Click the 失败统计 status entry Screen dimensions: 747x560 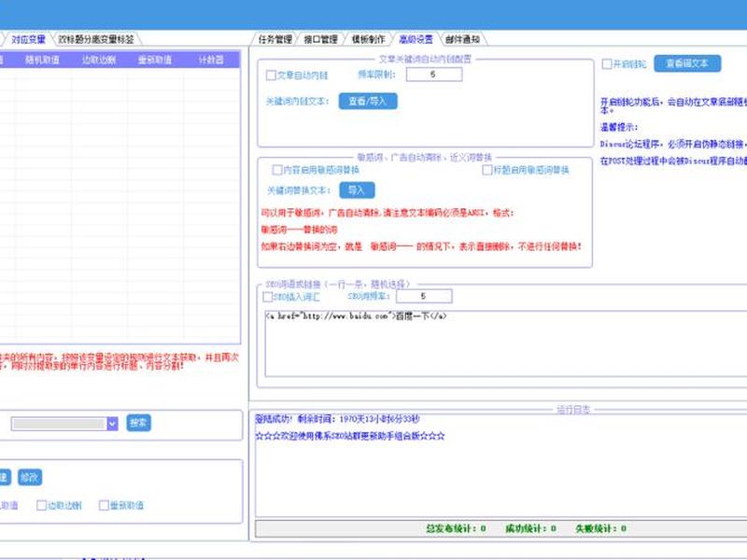[x=600, y=528]
